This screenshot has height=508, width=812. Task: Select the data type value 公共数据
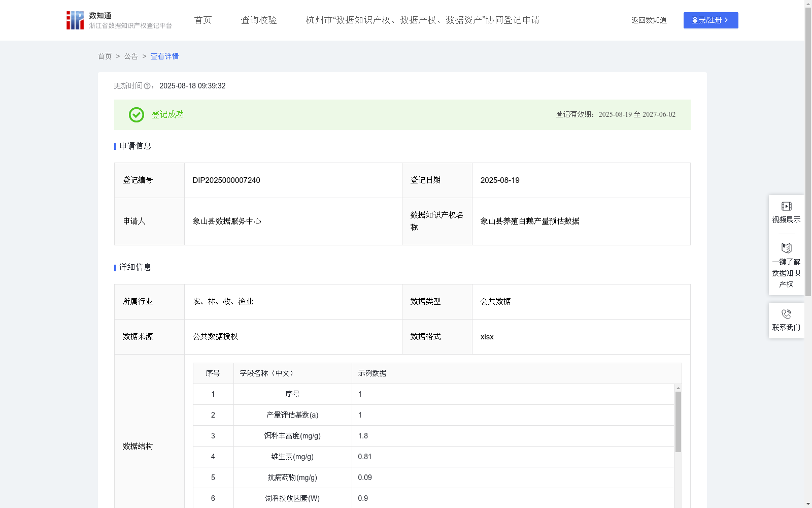[x=495, y=302]
